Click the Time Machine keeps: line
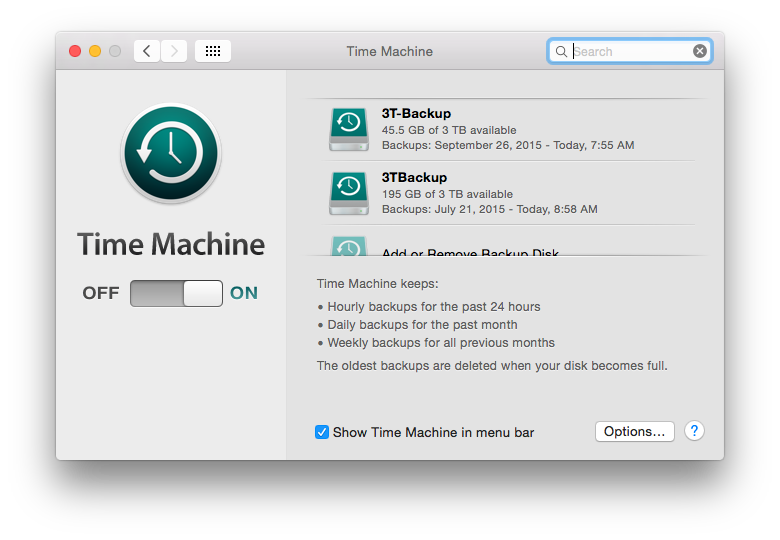Image resolution: width=780 pixels, height=540 pixels. [378, 284]
